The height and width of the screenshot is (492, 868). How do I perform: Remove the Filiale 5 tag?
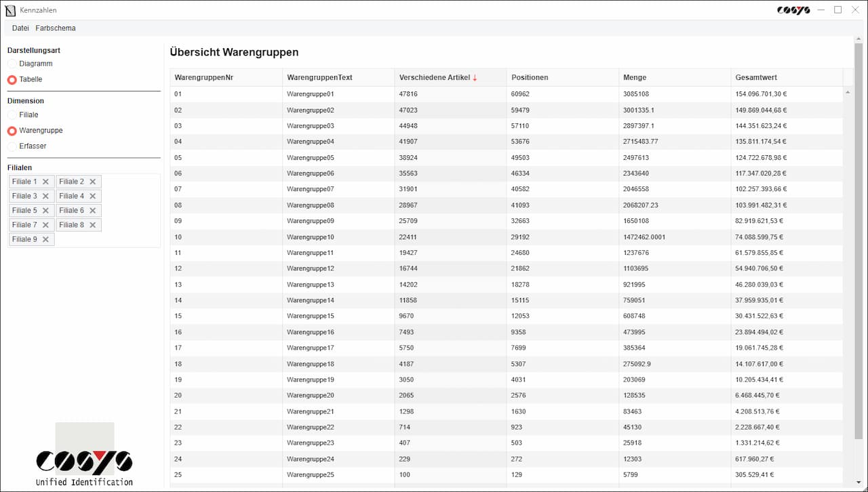click(45, 210)
